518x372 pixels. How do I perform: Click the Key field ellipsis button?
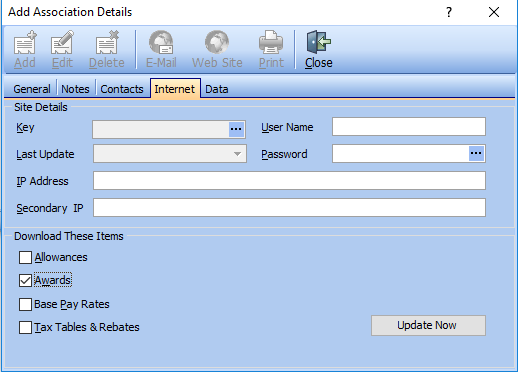(236, 129)
